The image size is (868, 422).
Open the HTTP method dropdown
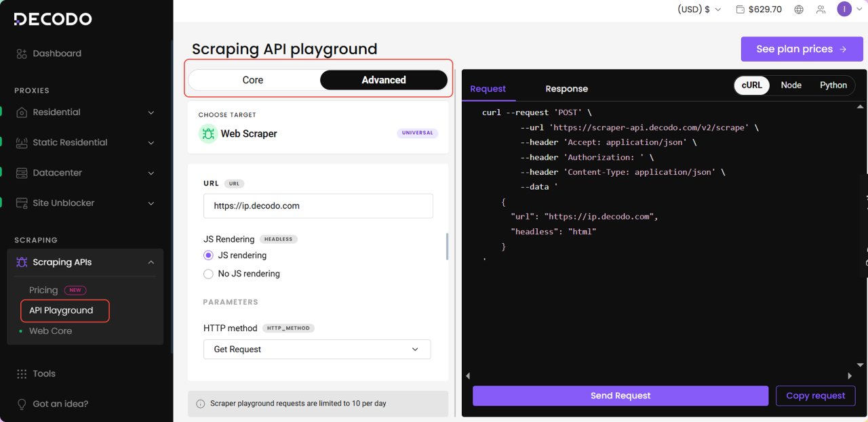[317, 350]
